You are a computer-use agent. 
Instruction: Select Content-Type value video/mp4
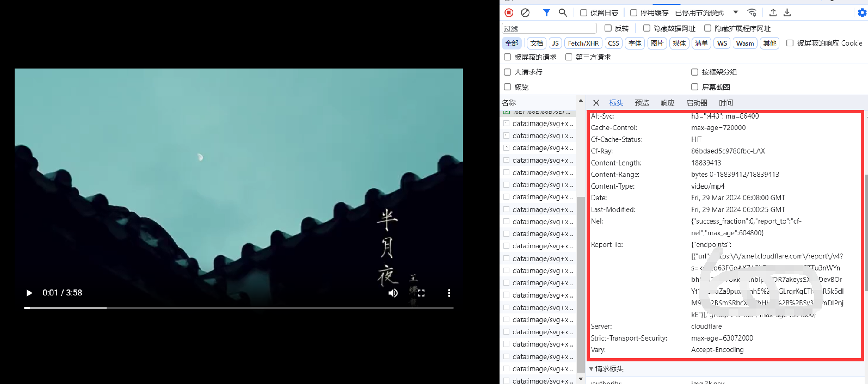[x=708, y=186]
